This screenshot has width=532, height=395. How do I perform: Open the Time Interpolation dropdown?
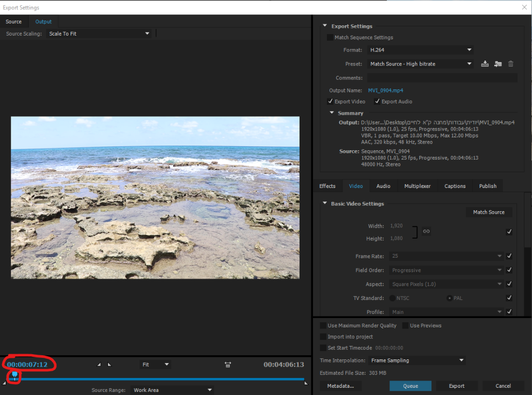tap(417, 360)
